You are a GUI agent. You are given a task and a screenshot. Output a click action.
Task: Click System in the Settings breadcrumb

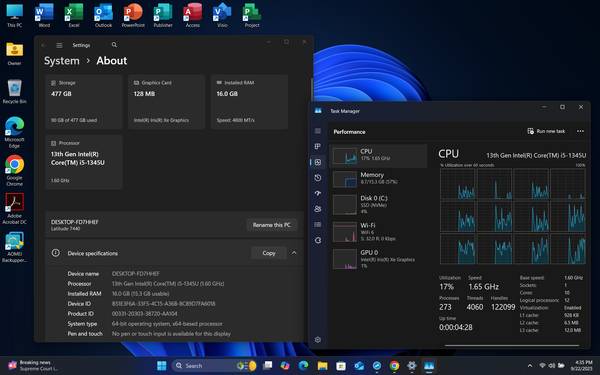tap(62, 61)
